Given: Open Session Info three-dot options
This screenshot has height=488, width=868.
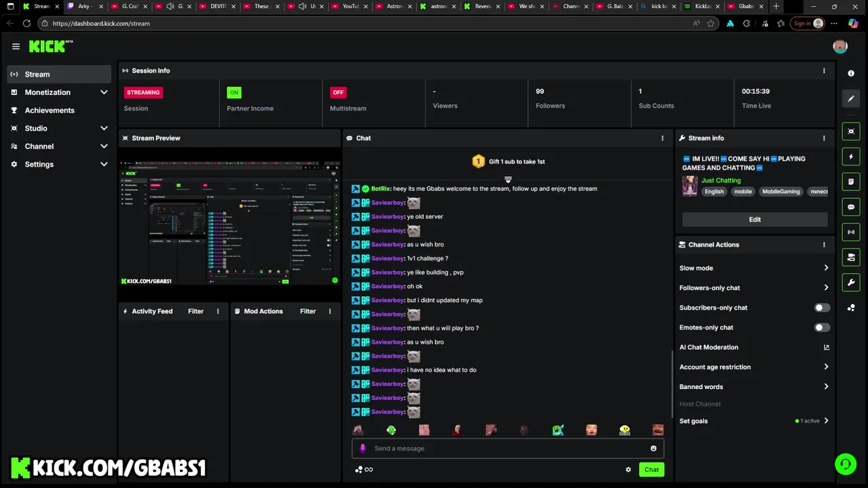Looking at the screenshot, I should 824,70.
